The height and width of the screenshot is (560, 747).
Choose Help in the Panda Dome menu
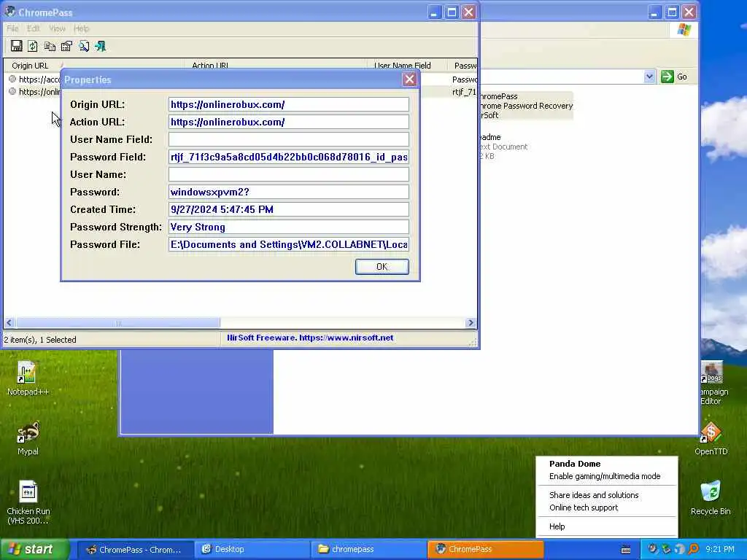click(557, 526)
